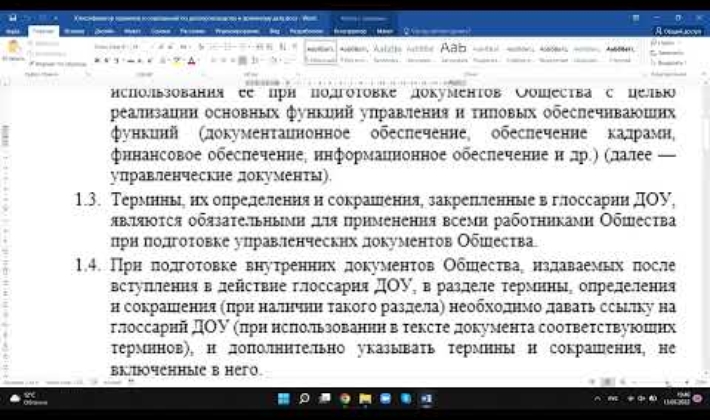The height and width of the screenshot is (420, 710).
Task: Click Заменить in the editing group
Action: click(667, 53)
